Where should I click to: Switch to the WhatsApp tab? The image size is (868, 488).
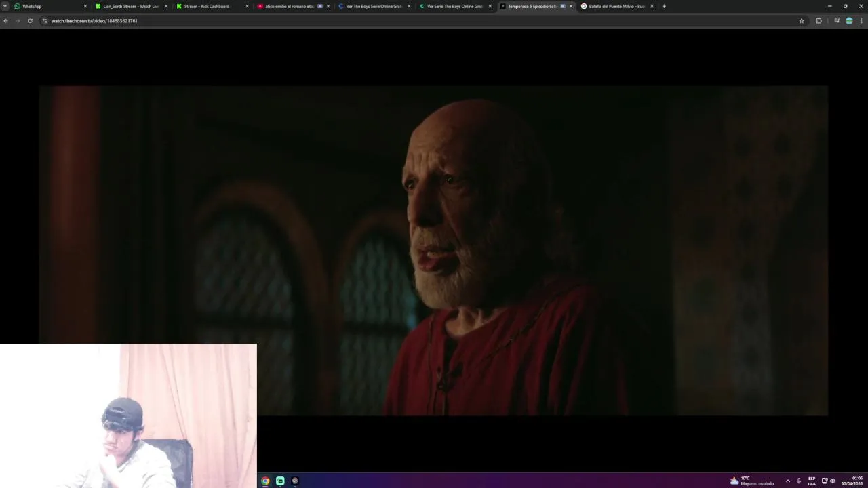(x=50, y=6)
